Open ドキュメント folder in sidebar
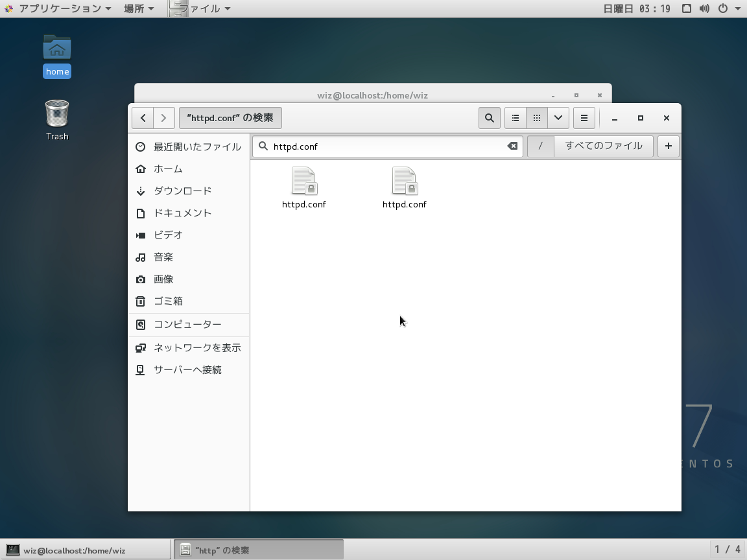This screenshot has width=747, height=560. click(x=189, y=213)
